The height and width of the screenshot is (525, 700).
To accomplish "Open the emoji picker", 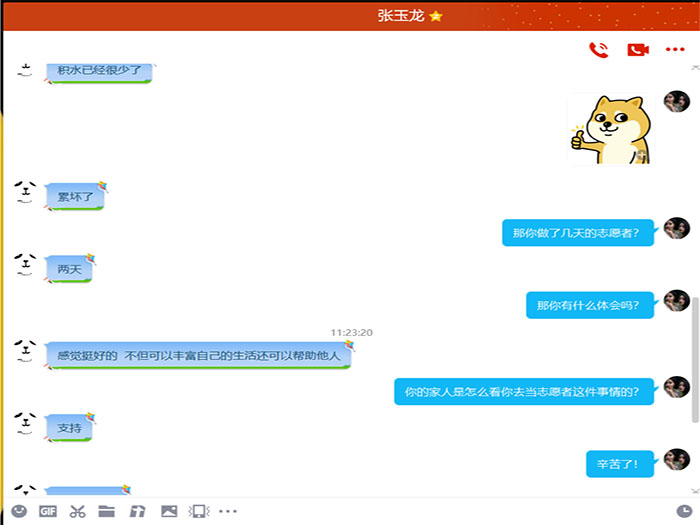I will click(x=19, y=511).
